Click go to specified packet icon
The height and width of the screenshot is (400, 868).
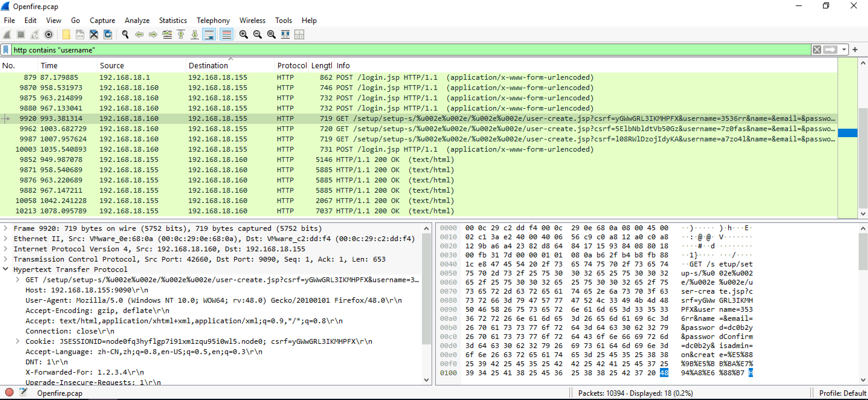pos(167,34)
